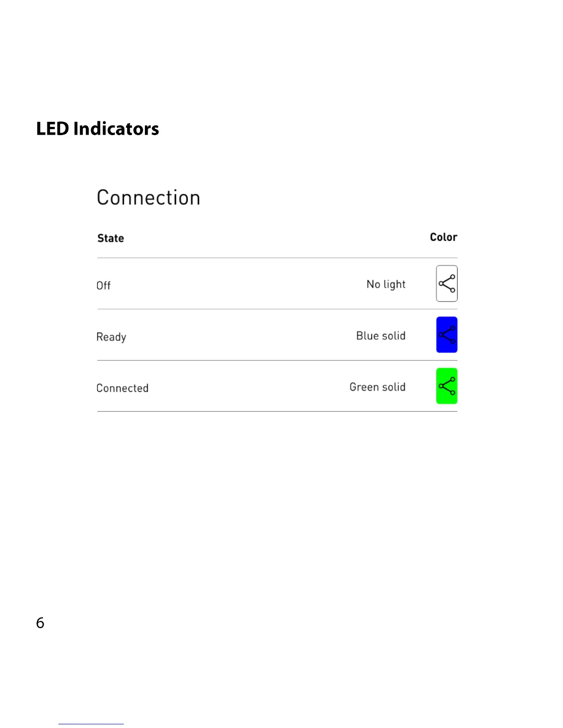
Task: Click the bottom border line under Connected row
Action: click(x=277, y=411)
